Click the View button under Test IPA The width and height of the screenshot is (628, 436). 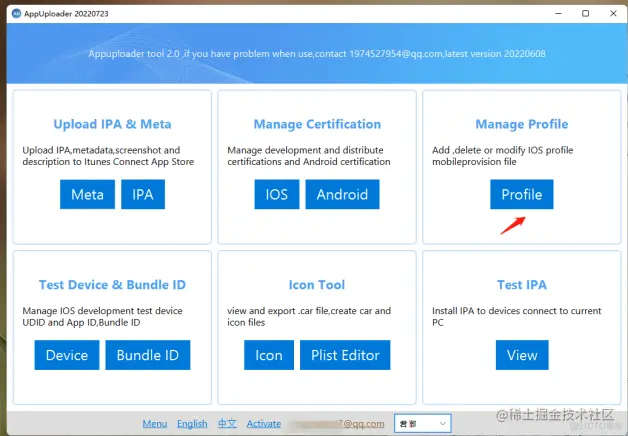coord(522,355)
